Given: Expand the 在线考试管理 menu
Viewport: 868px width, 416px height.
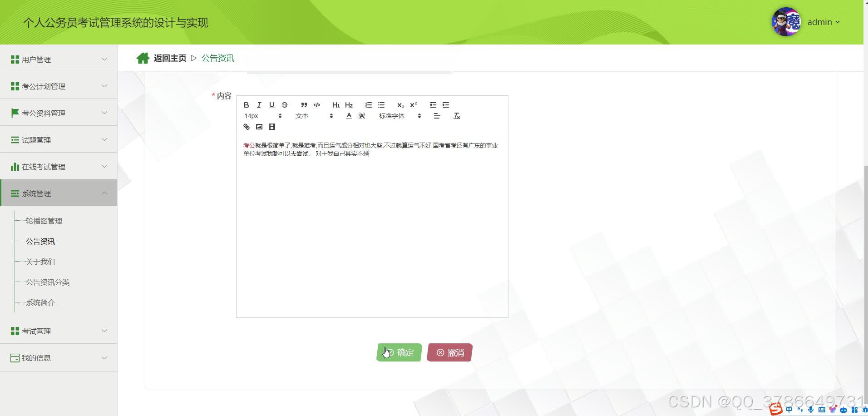Looking at the screenshot, I should click(x=59, y=166).
